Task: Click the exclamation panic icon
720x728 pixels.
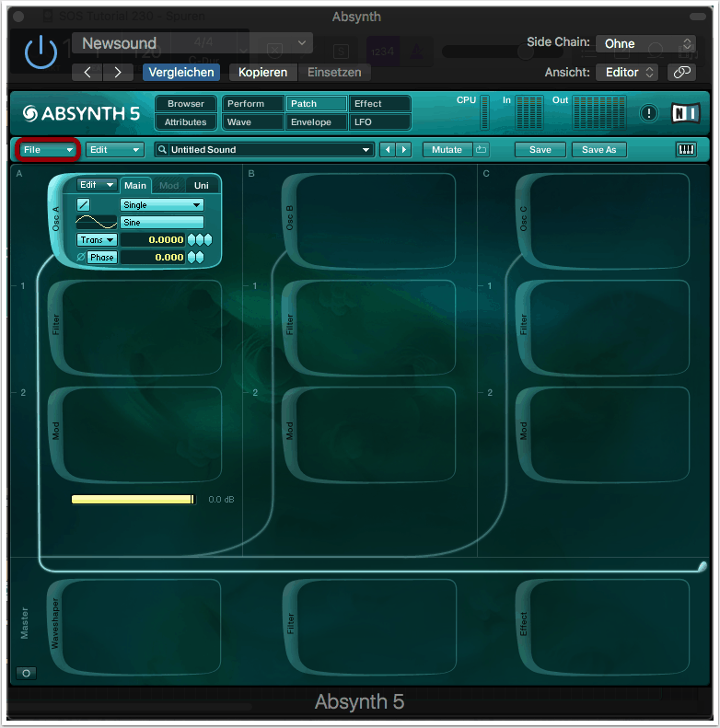Action: (650, 113)
